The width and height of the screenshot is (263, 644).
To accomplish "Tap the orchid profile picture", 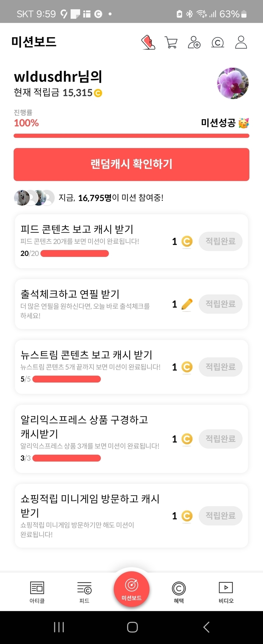I will pyautogui.click(x=233, y=83).
